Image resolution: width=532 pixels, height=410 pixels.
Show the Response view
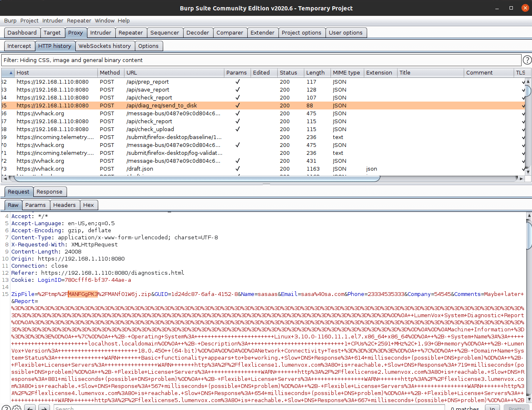pos(49,192)
